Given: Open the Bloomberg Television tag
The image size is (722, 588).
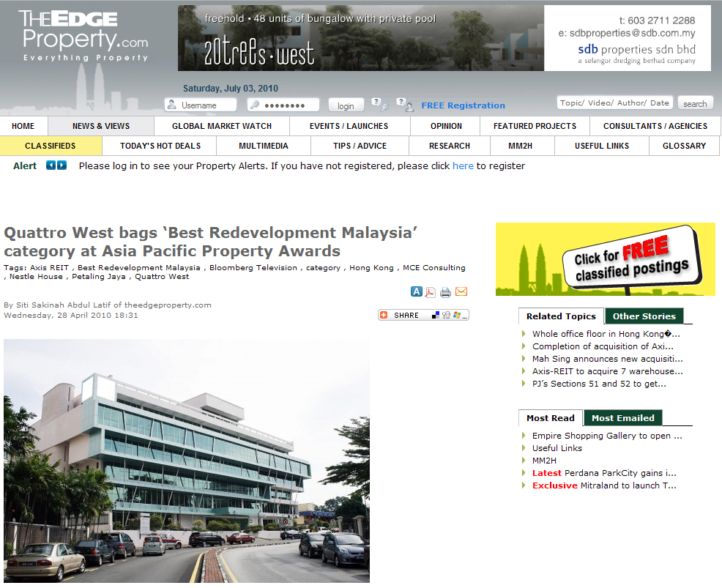Looking at the screenshot, I should click(x=253, y=267).
